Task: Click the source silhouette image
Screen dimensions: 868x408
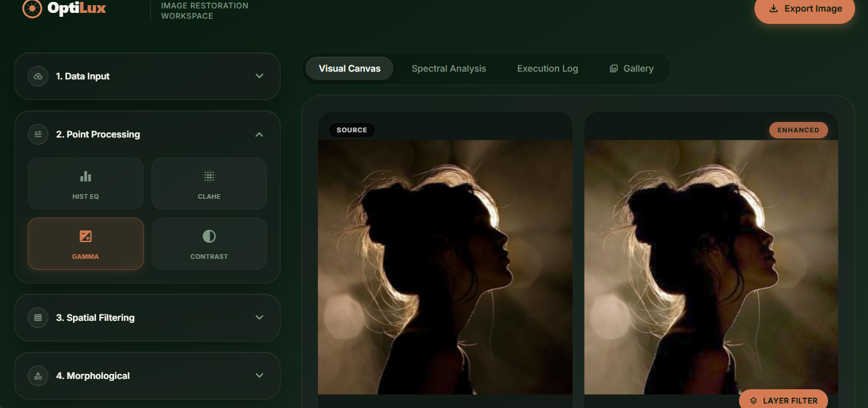Action: (445, 267)
